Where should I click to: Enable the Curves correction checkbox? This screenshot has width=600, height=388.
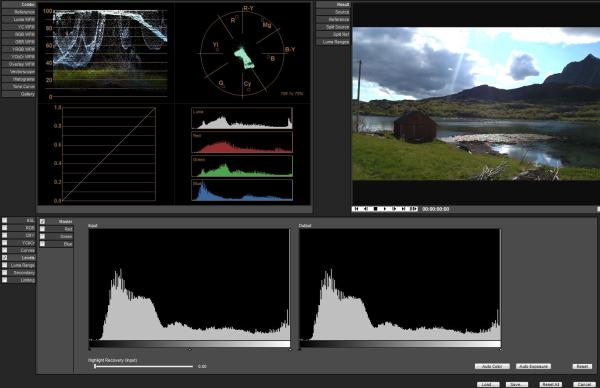click(5, 250)
